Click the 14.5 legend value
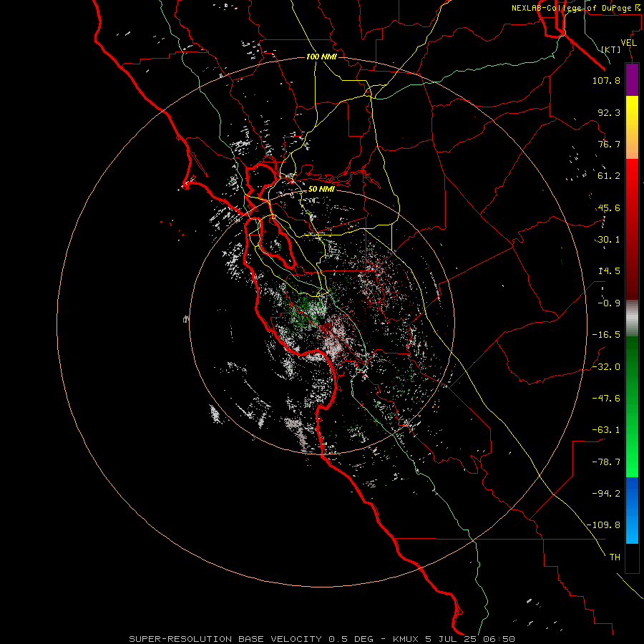The height and width of the screenshot is (644, 644). (609, 271)
